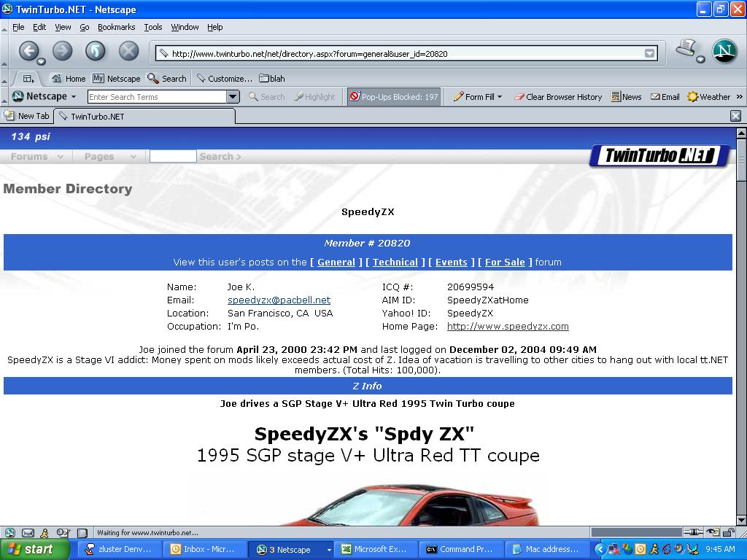Screen dimensions: 747x560
Task: Click the Email toolbar button
Action: [665, 97]
